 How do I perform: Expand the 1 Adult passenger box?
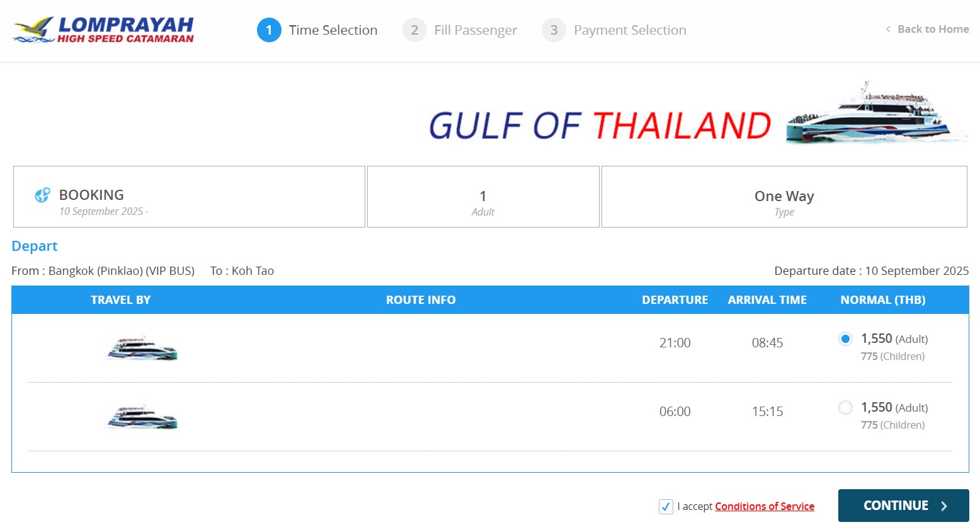coord(483,197)
